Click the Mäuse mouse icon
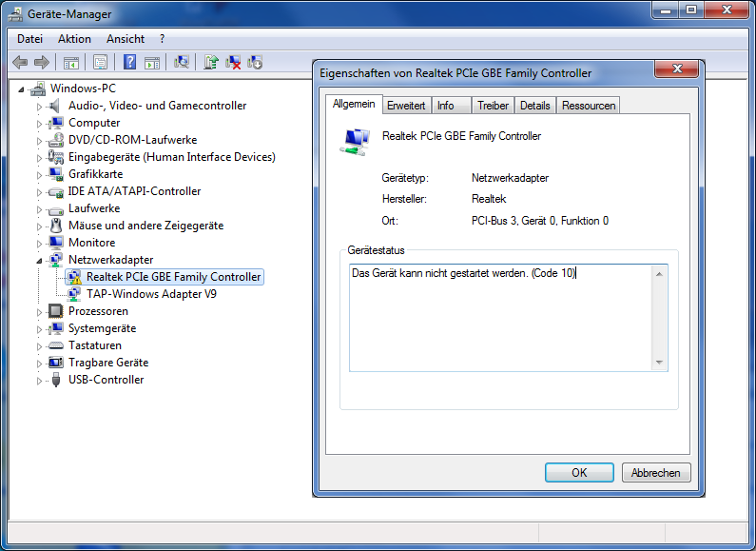 (x=56, y=226)
